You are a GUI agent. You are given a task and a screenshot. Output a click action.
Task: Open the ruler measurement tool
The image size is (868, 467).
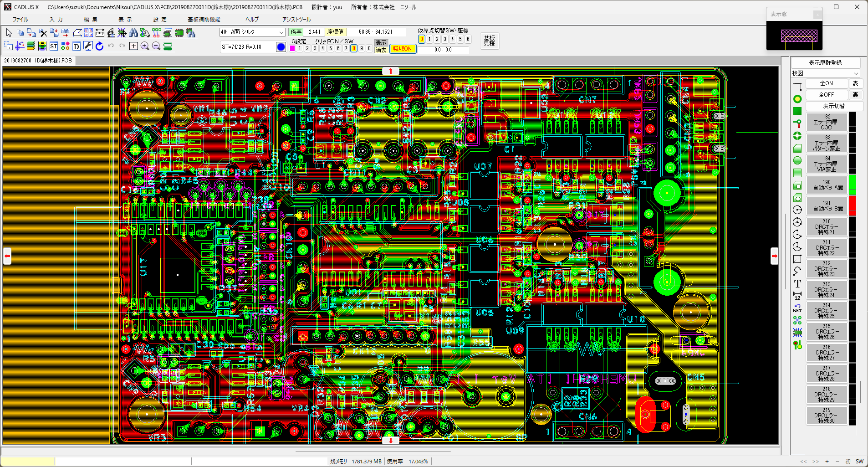point(100,32)
